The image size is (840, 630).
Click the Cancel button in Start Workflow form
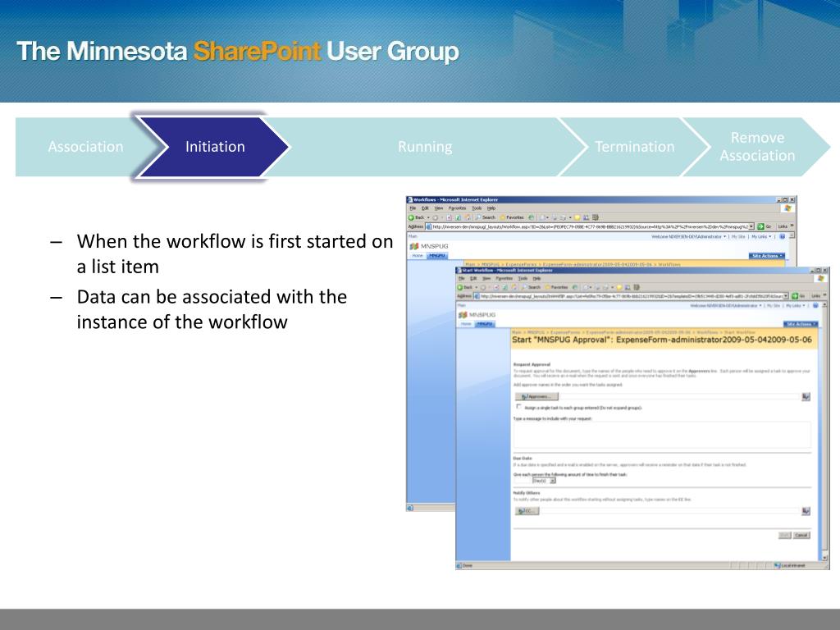click(801, 535)
